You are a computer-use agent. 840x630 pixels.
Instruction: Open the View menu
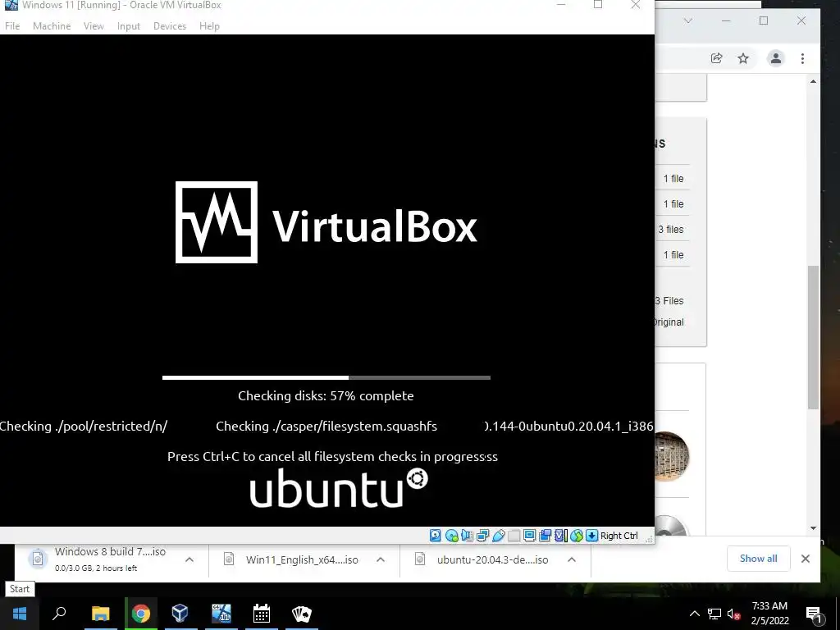pos(94,25)
